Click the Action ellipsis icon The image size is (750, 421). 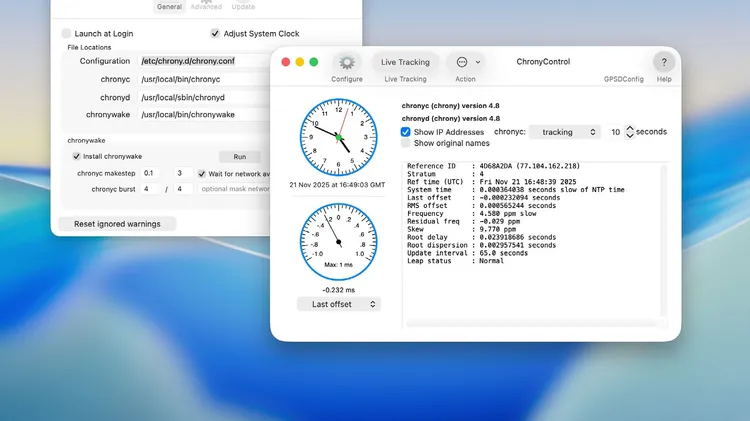pyautogui.click(x=461, y=62)
